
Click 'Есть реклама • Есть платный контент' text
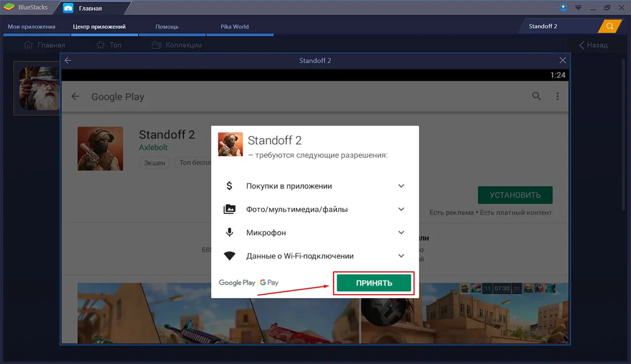[491, 213]
